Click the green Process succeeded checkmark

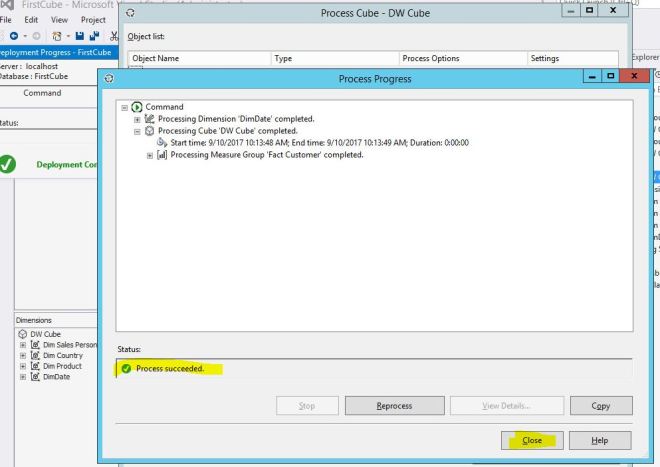126,369
